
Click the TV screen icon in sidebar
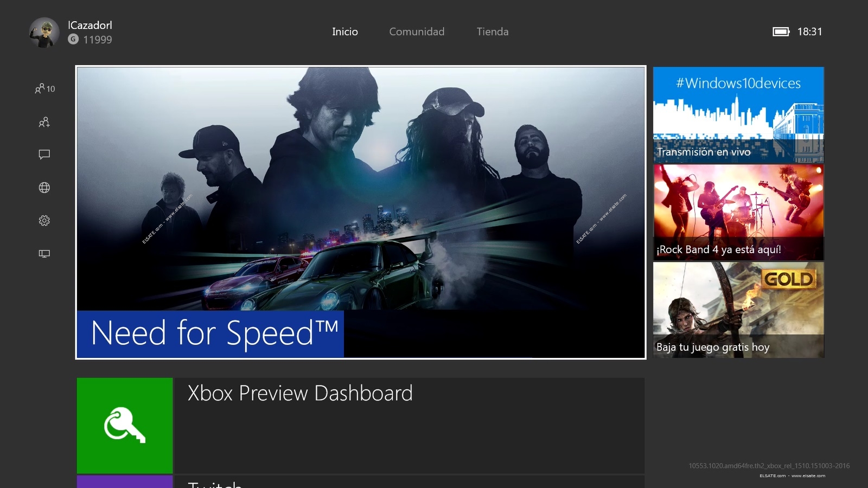point(44,253)
